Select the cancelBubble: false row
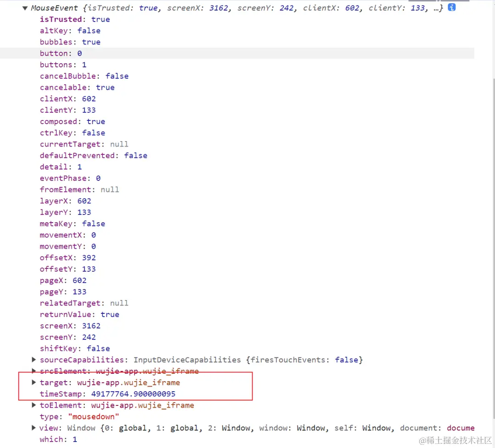This screenshot has height=448, width=495. pyautogui.click(x=84, y=76)
